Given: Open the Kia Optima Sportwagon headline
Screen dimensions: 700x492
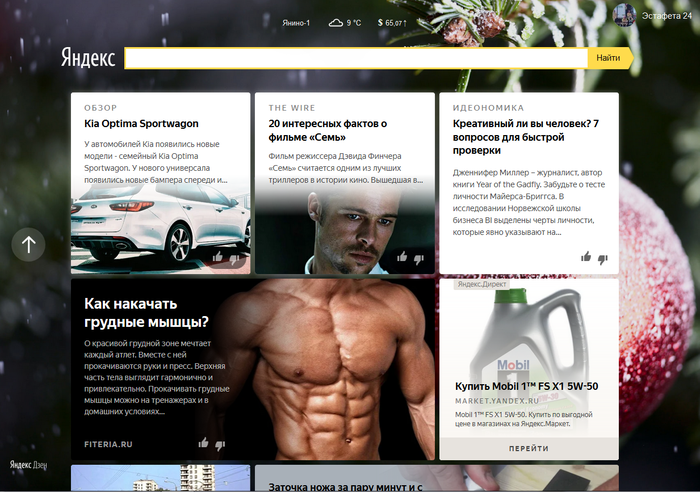Looking at the screenshot, I should coord(141,124).
